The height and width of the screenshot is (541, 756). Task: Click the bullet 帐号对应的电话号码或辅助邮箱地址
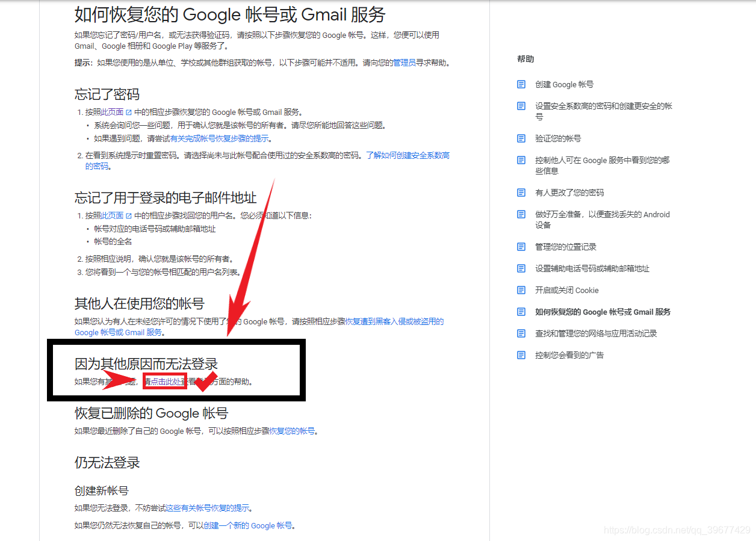pyautogui.click(x=155, y=229)
